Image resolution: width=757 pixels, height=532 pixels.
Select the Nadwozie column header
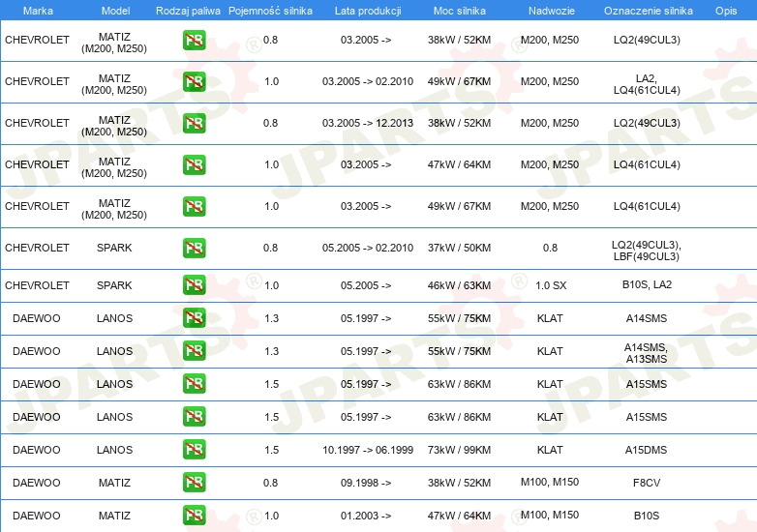click(549, 10)
